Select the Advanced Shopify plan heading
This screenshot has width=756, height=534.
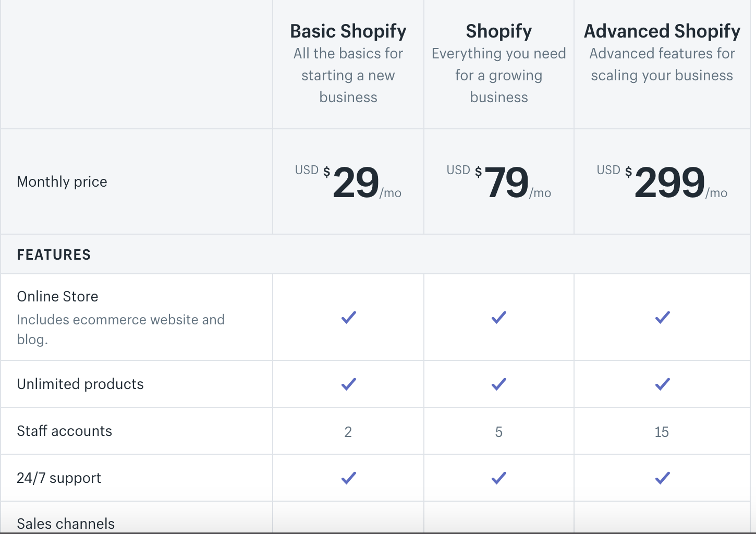[x=662, y=31]
